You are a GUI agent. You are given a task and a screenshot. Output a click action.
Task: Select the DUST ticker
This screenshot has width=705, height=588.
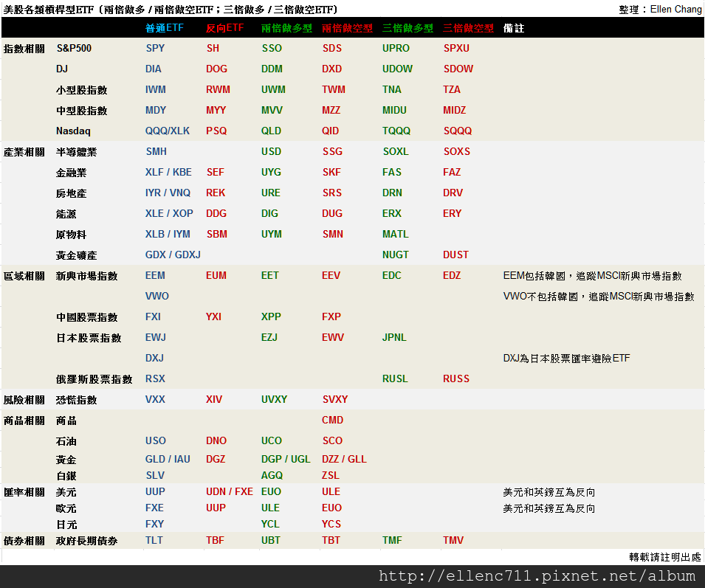pos(455,255)
